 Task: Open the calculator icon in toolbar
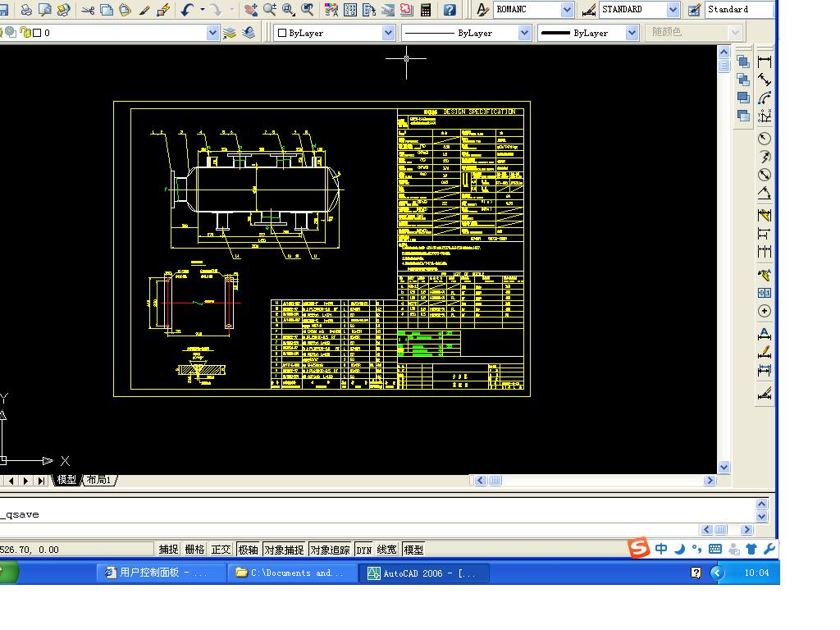[426, 10]
